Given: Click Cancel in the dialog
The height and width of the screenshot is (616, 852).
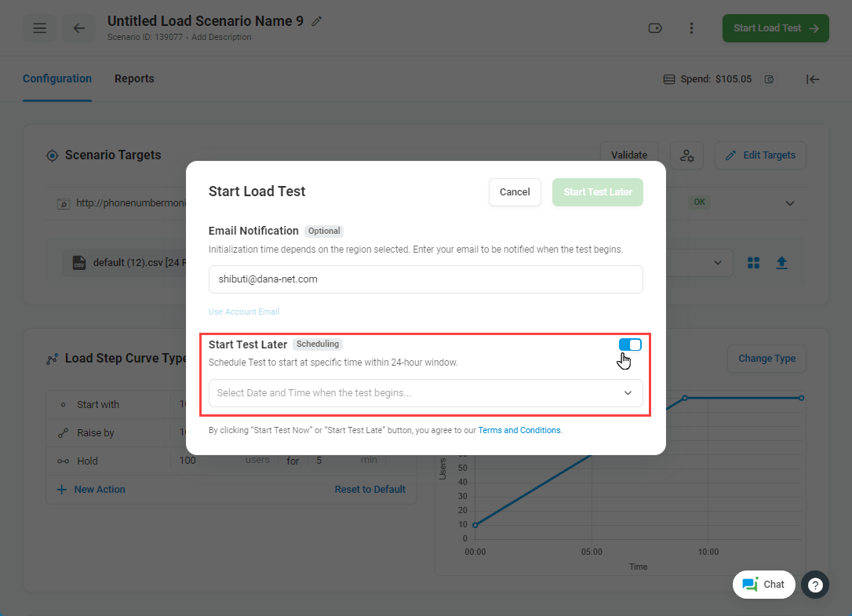Looking at the screenshot, I should pos(515,192).
